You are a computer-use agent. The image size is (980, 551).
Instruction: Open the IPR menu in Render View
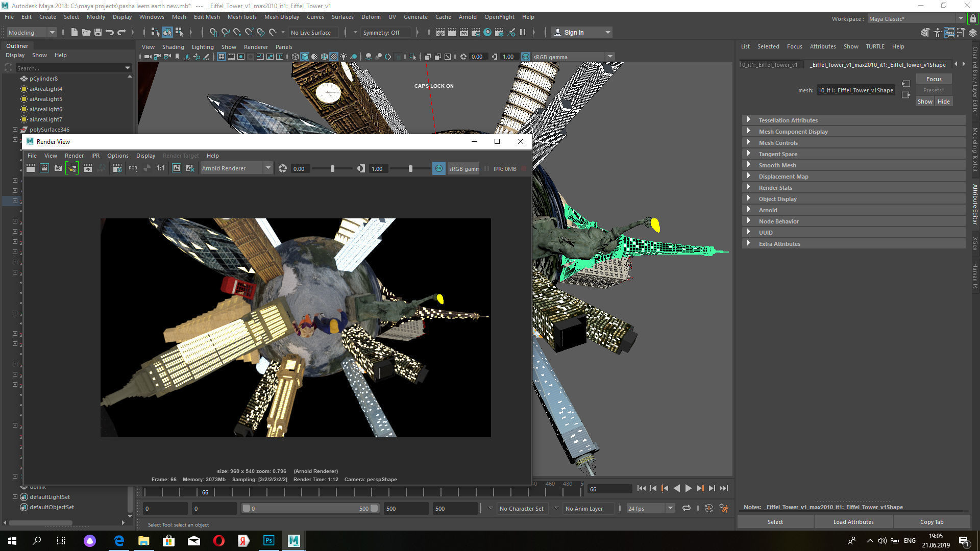[95, 156]
